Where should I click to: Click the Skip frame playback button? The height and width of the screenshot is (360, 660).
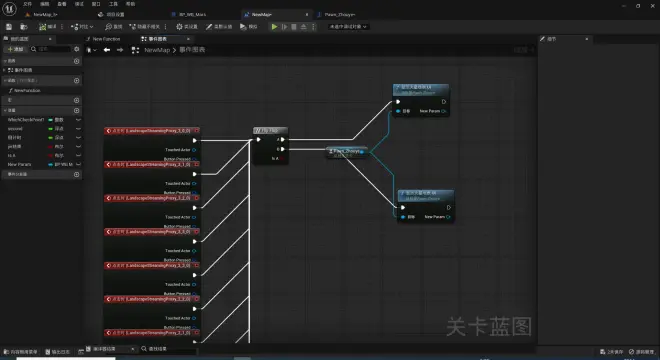(x=285, y=27)
